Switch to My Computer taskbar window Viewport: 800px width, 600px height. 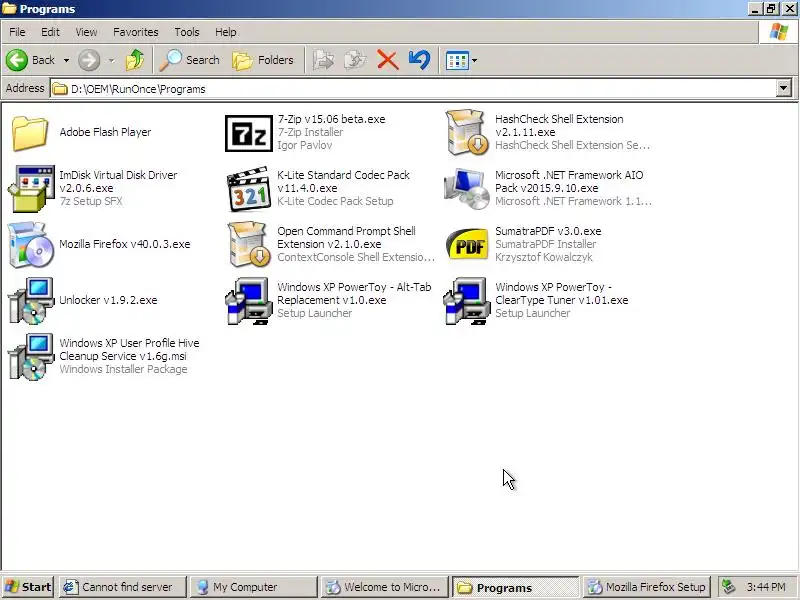pos(253,587)
